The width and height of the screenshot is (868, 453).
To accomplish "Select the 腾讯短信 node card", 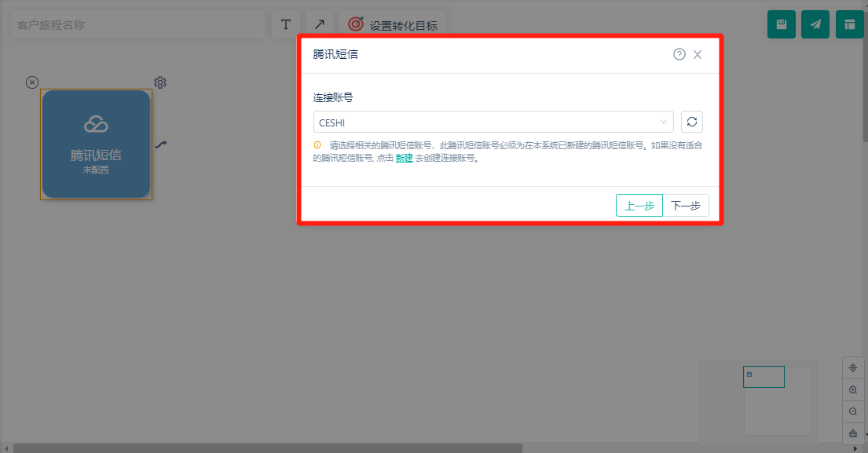I will coord(97,144).
